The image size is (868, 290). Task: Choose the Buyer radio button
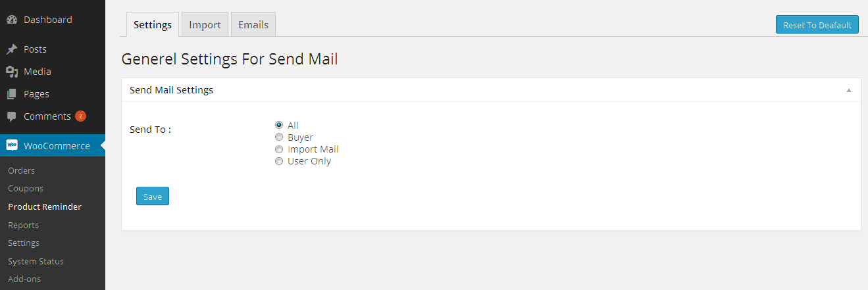point(279,137)
